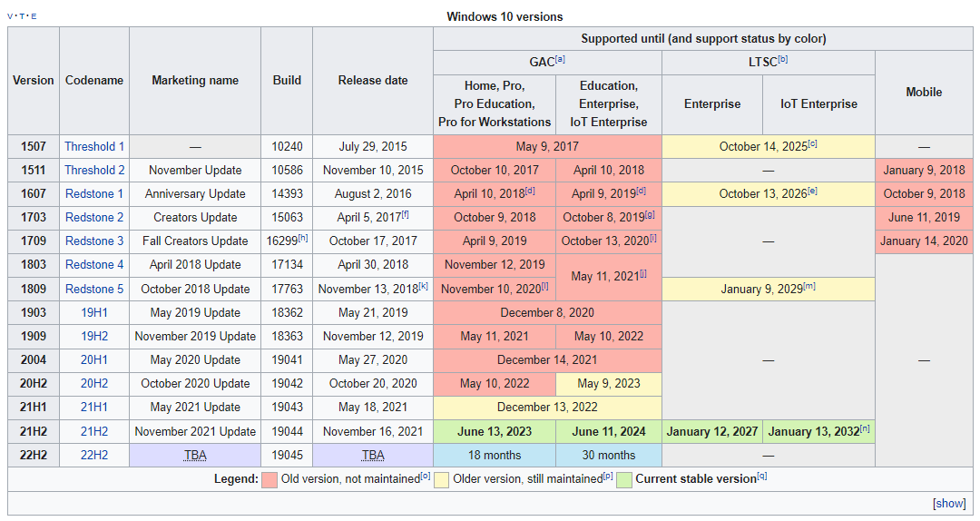Open footnote [a] beside GAC header

[560, 59]
